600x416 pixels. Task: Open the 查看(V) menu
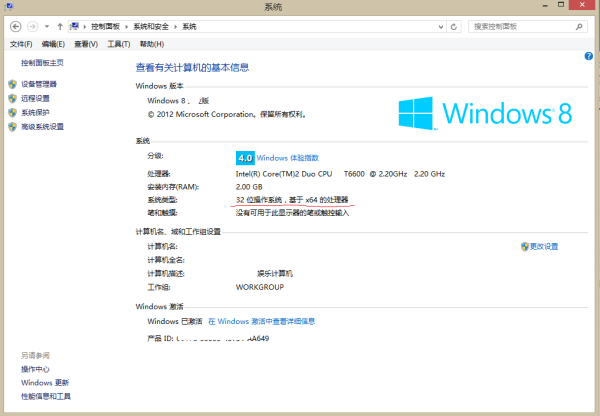[x=86, y=44]
